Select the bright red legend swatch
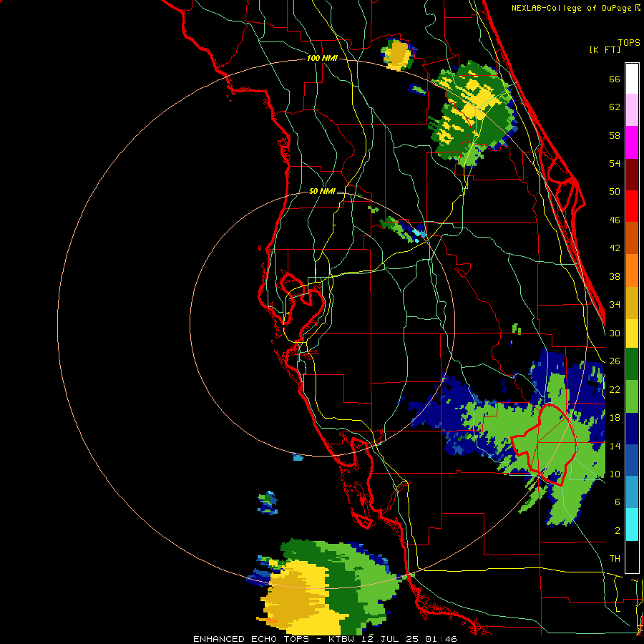644x644 pixels. [632, 206]
